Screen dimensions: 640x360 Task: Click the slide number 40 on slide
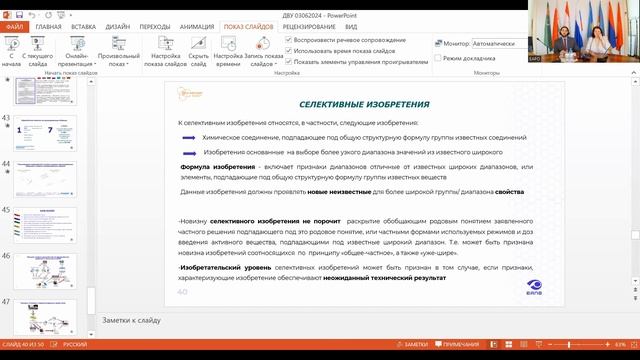182,292
